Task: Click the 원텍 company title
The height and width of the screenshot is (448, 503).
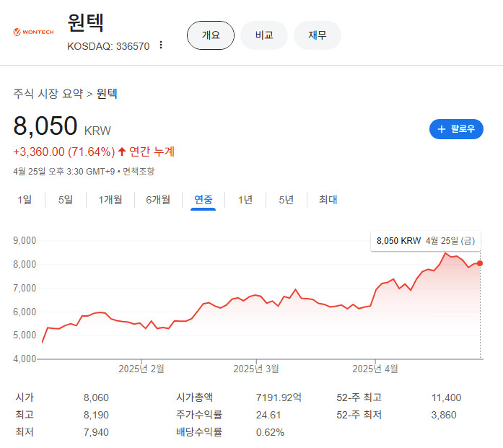Action: 85,22
